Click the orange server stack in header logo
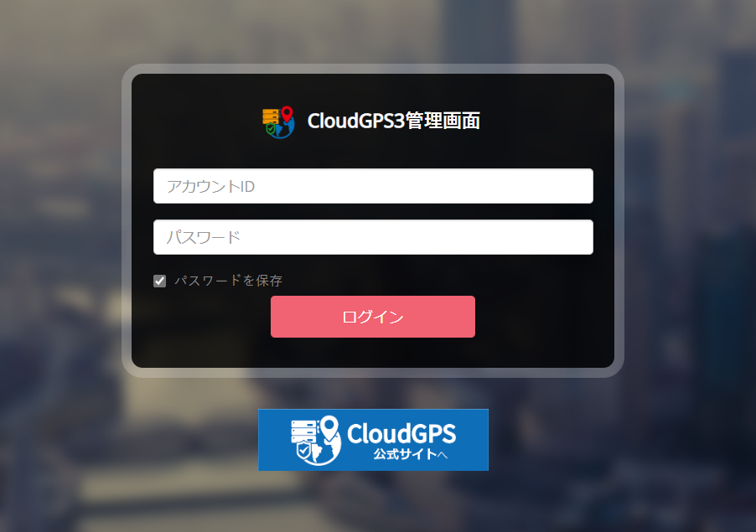 coord(271,116)
